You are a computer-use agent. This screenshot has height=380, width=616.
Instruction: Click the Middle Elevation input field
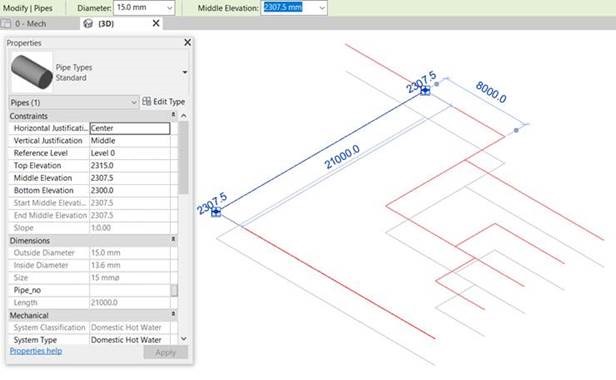290,8
